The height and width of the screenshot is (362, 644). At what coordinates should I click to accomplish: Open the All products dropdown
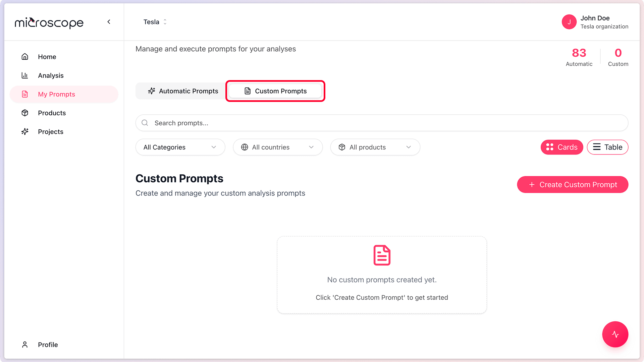[x=375, y=147]
